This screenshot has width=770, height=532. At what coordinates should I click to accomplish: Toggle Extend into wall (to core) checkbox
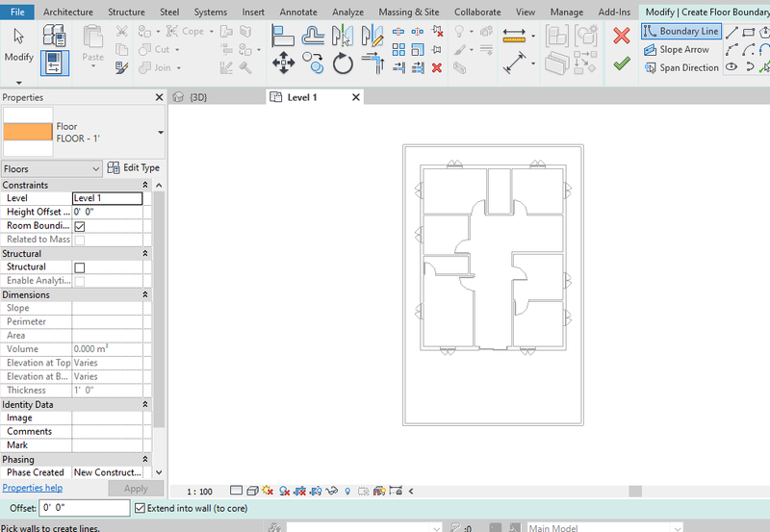coord(140,508)
